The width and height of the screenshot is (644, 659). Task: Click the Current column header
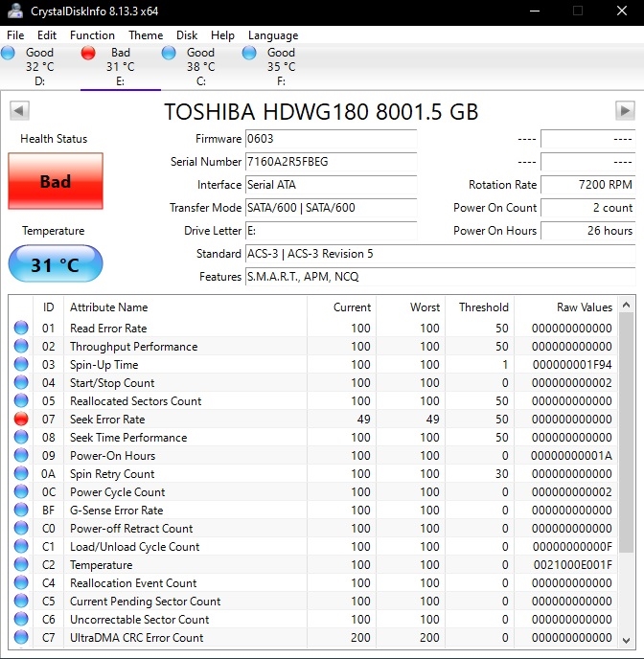click(x=341, y=307)
